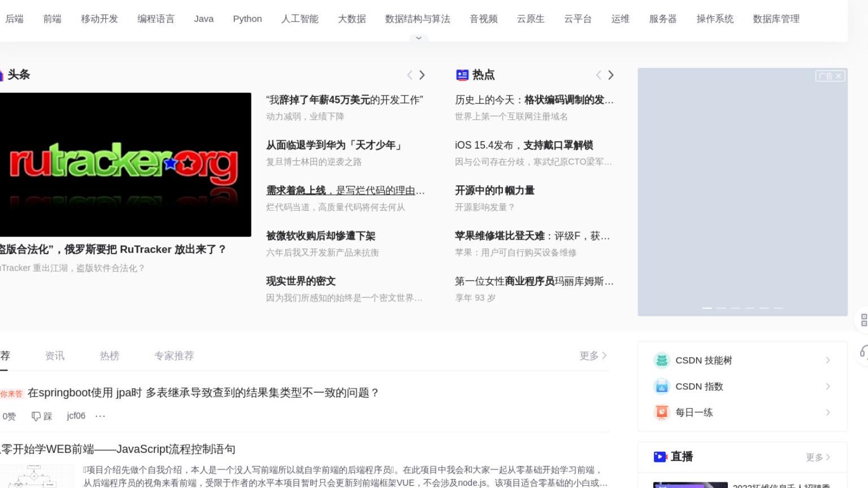Image resolution: width=868 pixels, height=488 pixels.
Task: Open the Python category
Action: tap(248, 19)
